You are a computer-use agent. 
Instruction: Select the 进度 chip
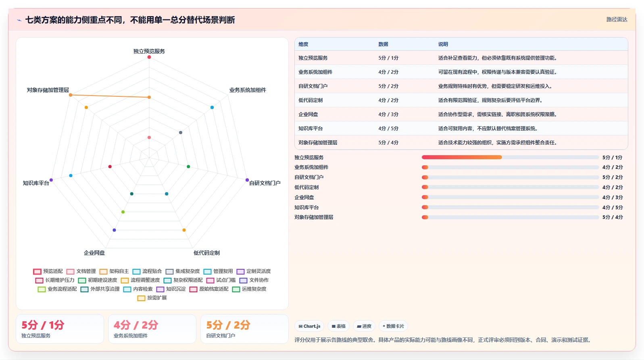(364, 326)
